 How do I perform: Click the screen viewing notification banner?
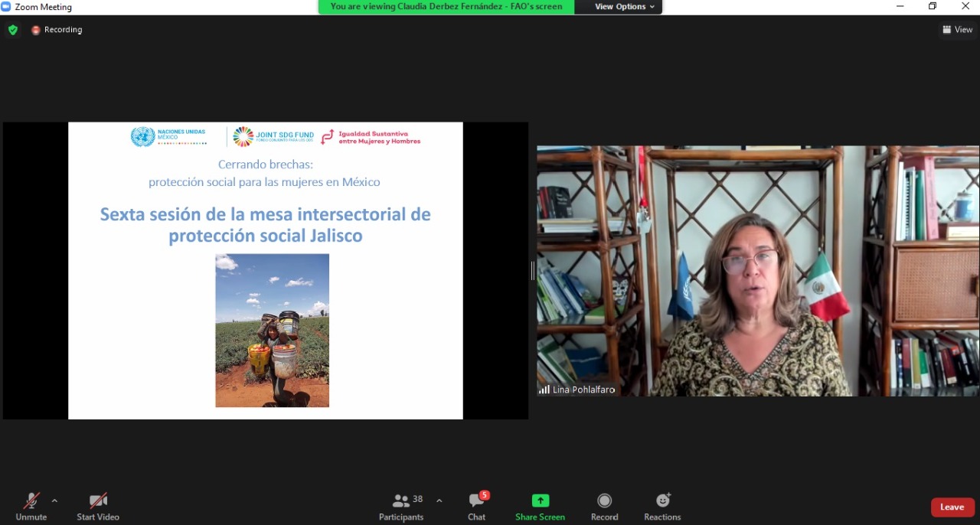[446, 7]
